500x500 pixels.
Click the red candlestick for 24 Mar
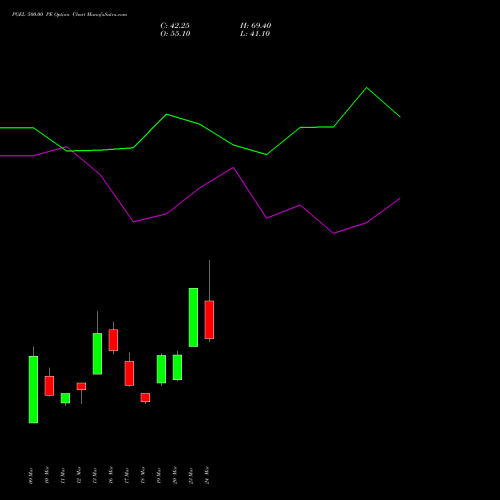(x=209, y=320)
